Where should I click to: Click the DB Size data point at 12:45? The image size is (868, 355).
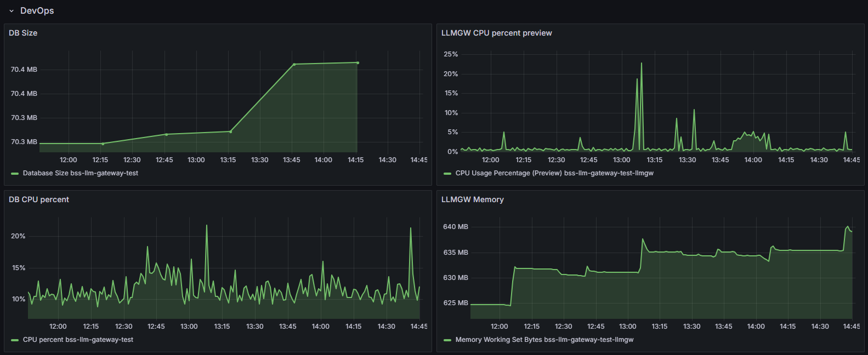(x=167, y=134)
